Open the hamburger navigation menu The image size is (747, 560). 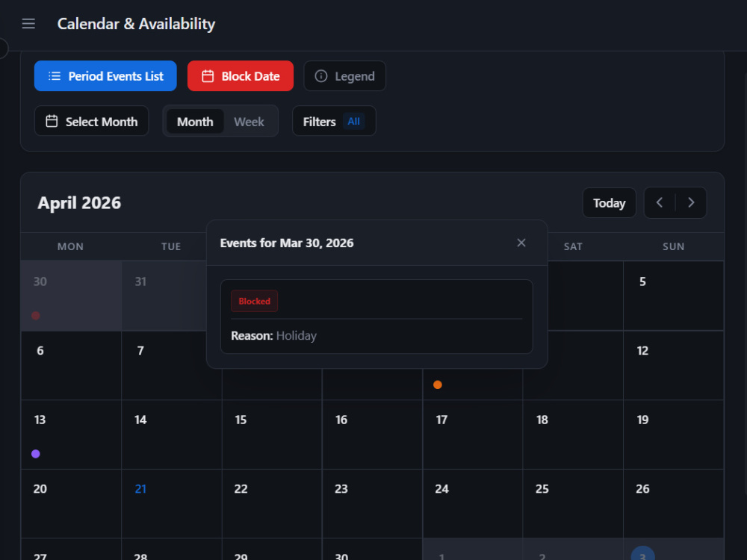28,23
